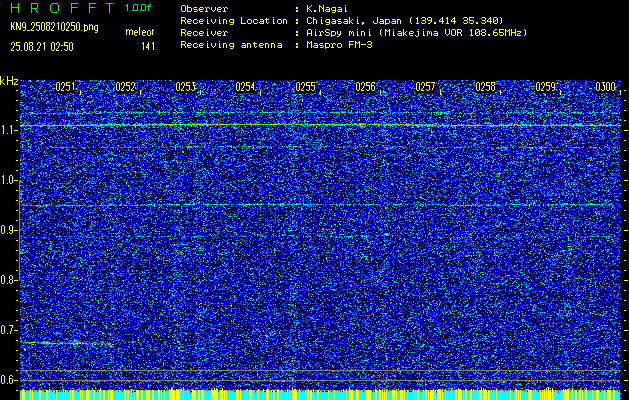Click the 1.1 frequency axis label
The image size is (629, 400).
pos(7,130)
